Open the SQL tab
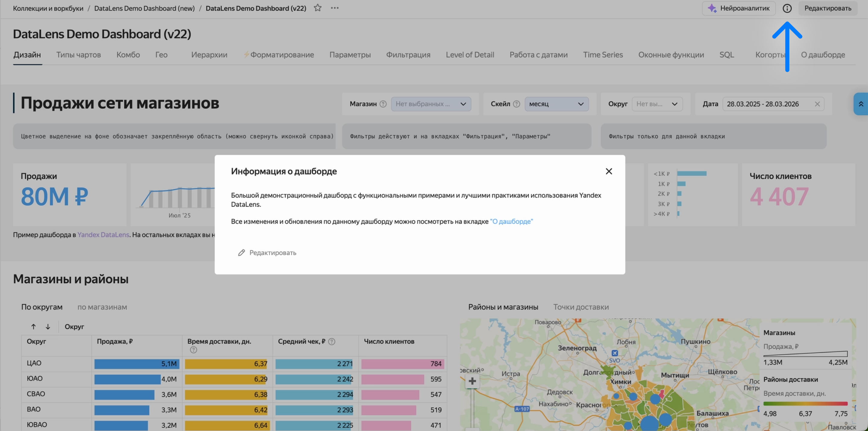The image size is (868, 431). pyautogui.click(x=726, y=55)
